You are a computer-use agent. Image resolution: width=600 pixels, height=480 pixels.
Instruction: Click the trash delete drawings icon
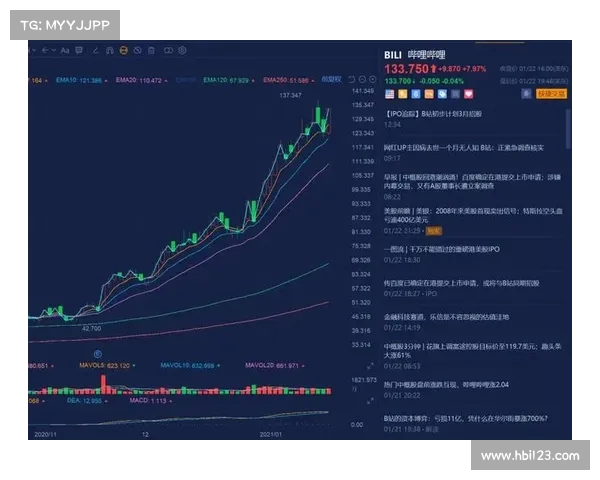point(152,50)
